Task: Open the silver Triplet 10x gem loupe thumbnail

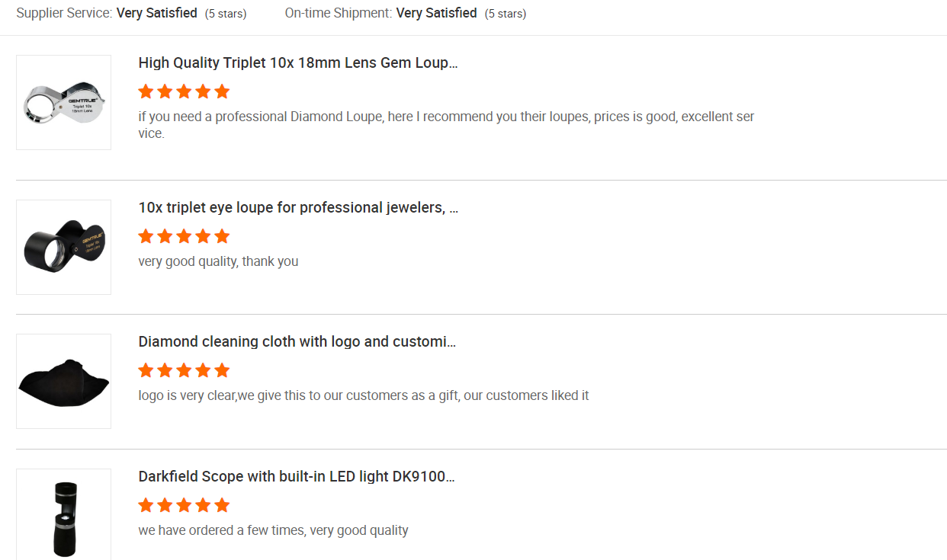Action: pos(63,102)
